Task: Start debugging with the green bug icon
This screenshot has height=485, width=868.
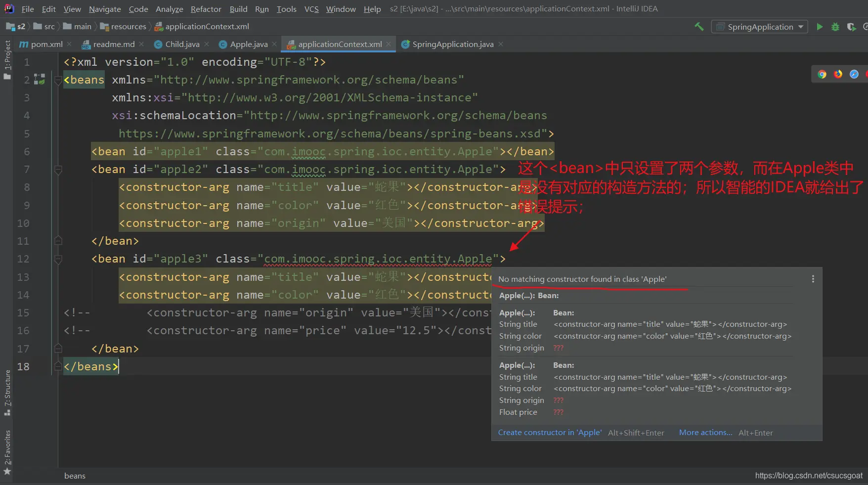Action: point(835,27)
